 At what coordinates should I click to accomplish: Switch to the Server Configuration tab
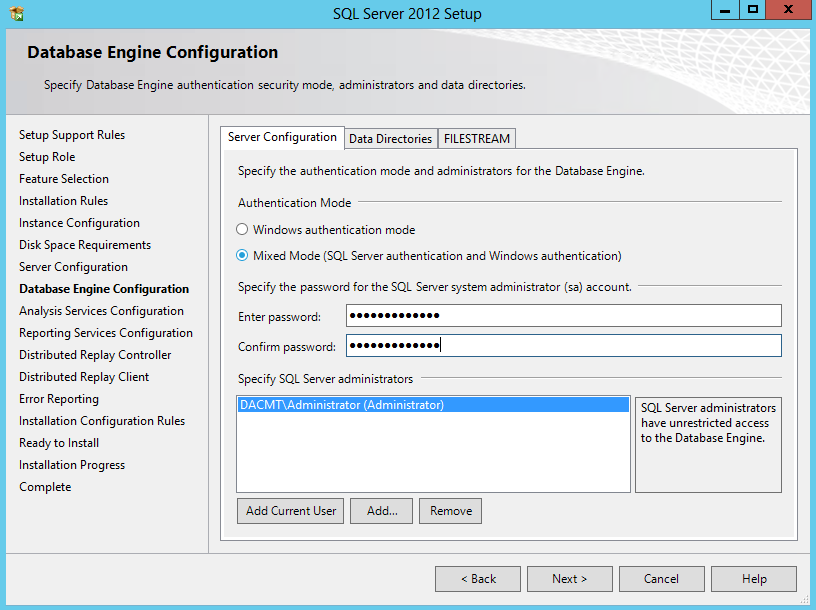pyautogui.click(x=282, y=137)
